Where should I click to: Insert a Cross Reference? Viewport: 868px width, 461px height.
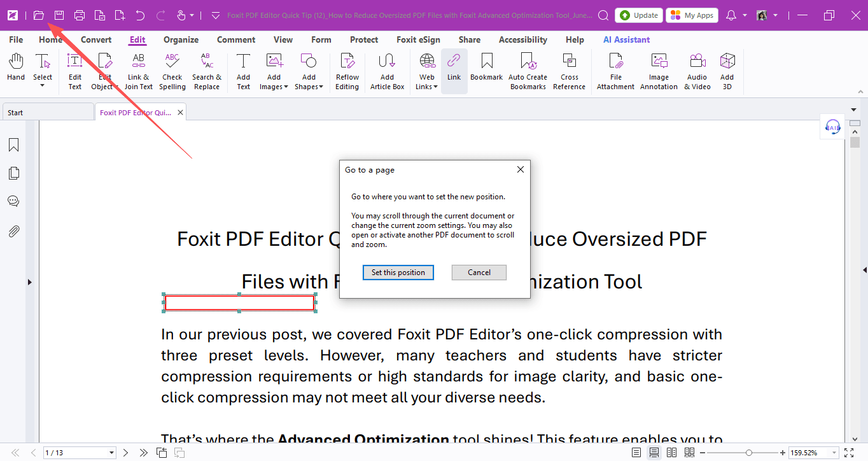(570, 71)
